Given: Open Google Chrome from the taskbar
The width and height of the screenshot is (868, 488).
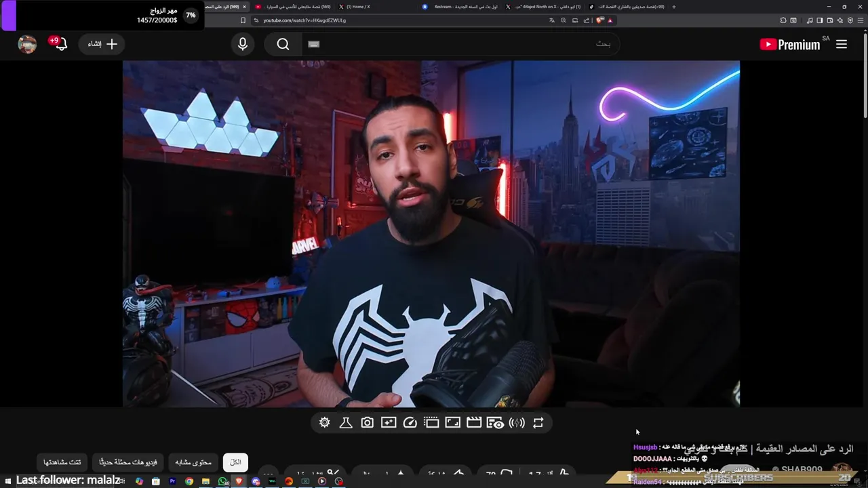Looking at the screenshot, I should pos(189,481).
